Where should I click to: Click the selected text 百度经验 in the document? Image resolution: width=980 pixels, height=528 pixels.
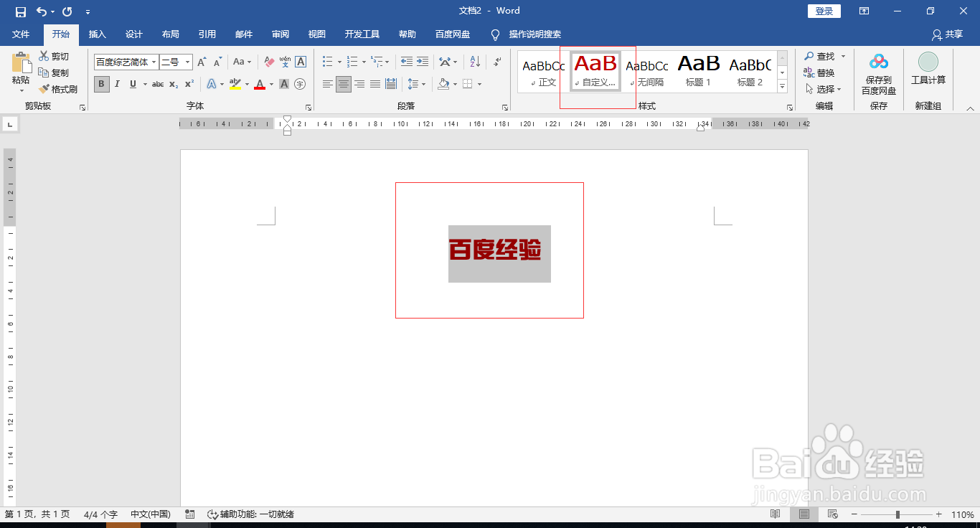[495, 250]
